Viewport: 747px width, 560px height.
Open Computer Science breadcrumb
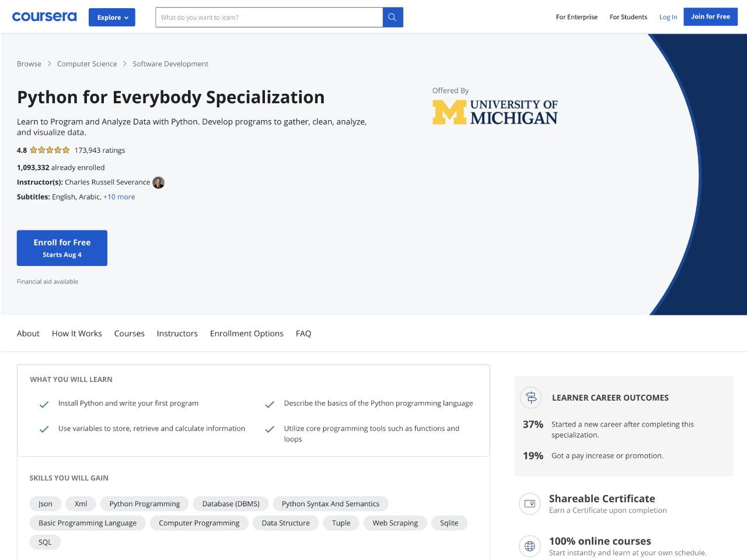87,64
